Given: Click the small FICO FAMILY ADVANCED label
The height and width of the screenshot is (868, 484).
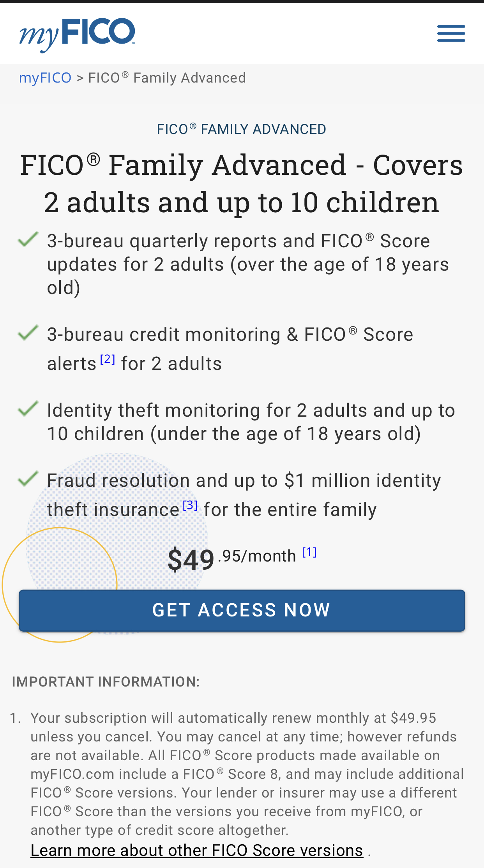Looking at the screenshot, I should click(242, 129).
